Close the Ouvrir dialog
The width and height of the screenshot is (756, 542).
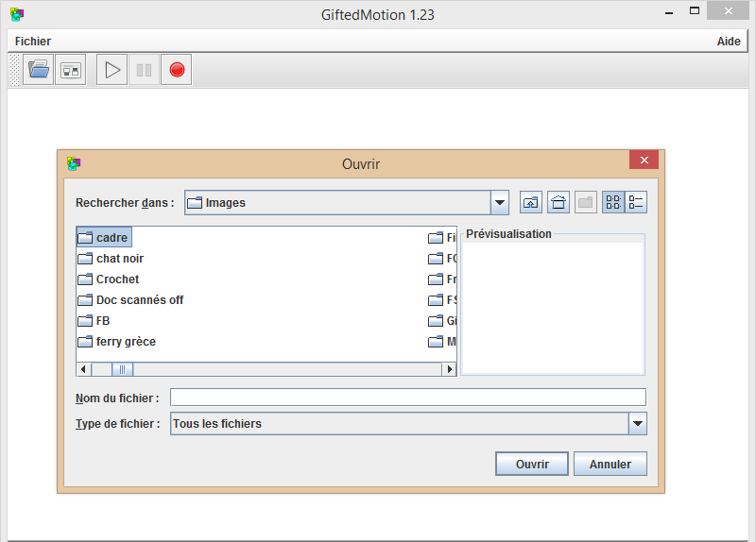[x=644, y=161]
